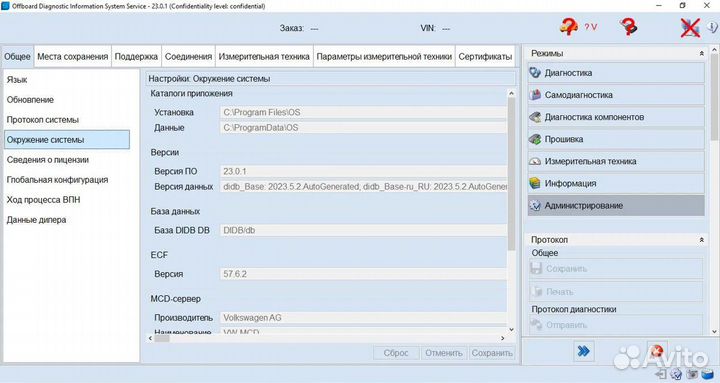Click the Версия данных field
Image resolution: width=720 pixels, height=383 pixels.
tap(364, 187)
